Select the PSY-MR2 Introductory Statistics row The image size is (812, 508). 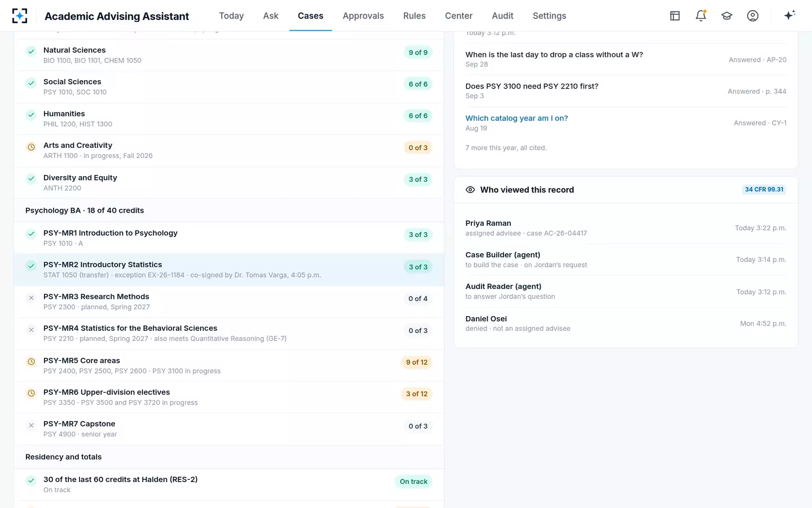coord(229,270)
